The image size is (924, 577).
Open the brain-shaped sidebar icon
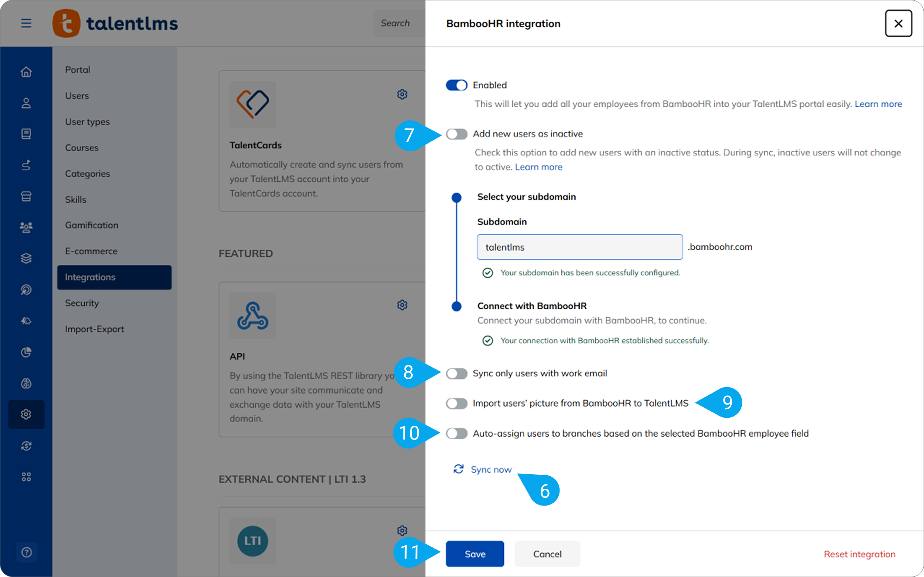pos(26,383)
